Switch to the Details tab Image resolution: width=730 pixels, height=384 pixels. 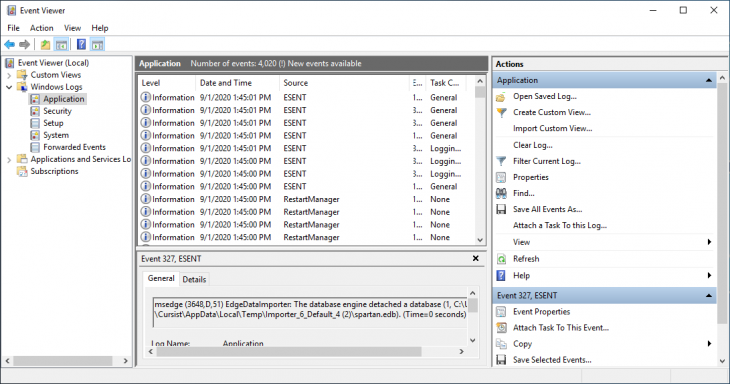[194, 279]
